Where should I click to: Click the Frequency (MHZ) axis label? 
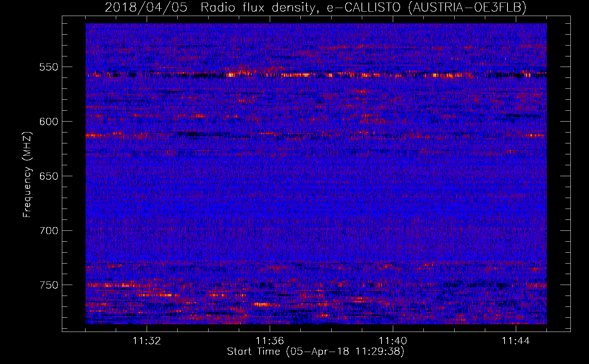click(x=27, y=174)
